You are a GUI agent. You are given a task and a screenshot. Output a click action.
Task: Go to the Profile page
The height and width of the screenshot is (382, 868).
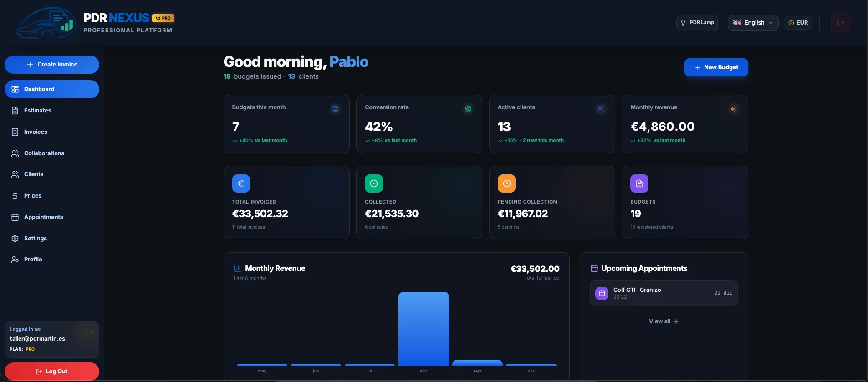click(52, 260)
